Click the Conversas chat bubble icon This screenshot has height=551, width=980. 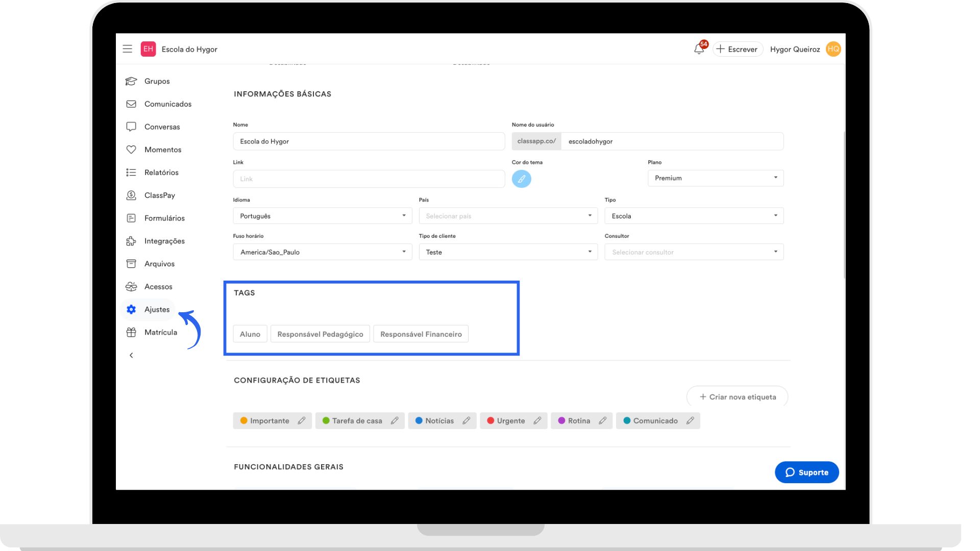pos(131,127)
